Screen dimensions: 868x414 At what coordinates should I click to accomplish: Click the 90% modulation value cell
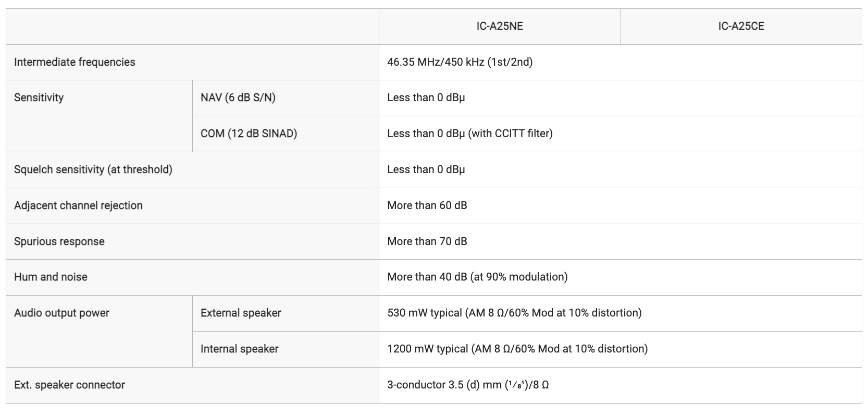coord(621,277)
